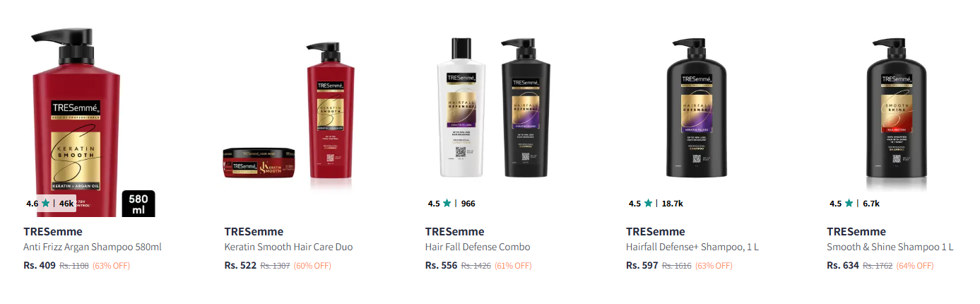Click the star icon beside 6.7k ratings
The height and width of the screenshot is (304, 980).
[x=848, y=204]
